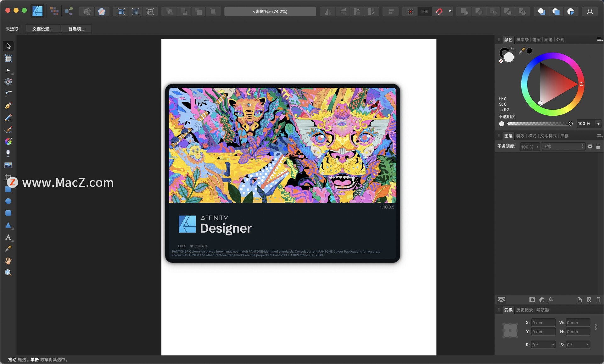The image size is (604, 364).
Task: Select the Vector Brush tool
Action: click(8, 130)
